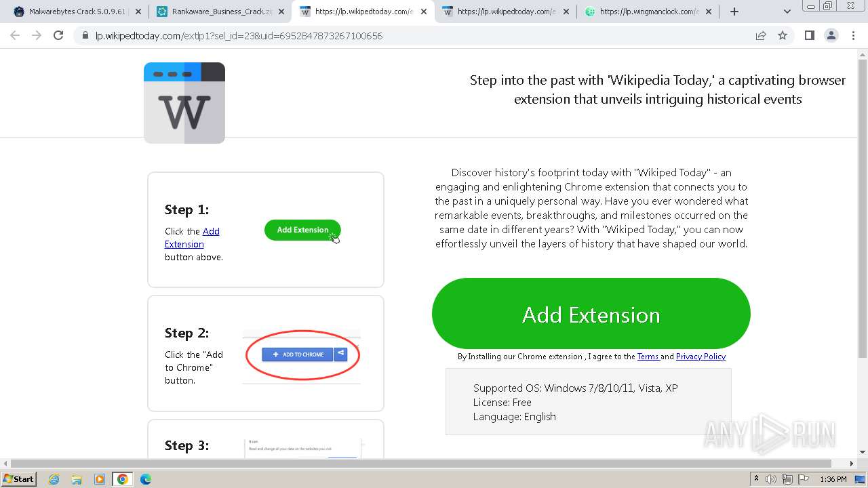This screenshot has width=868, height=488.
Task: Click horizontal scrollbar right arrow
Action: pyautogui.click(x=852, y=464)
